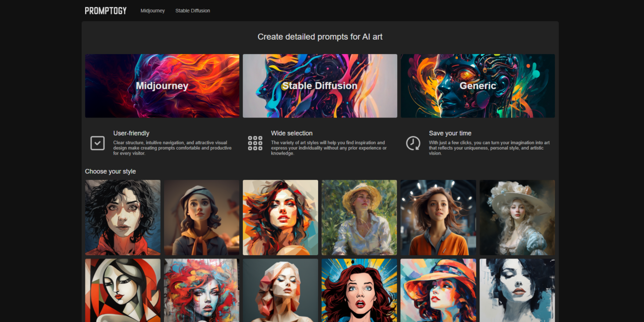Choose the cubist red-lips portrait style

pos(123,290)
